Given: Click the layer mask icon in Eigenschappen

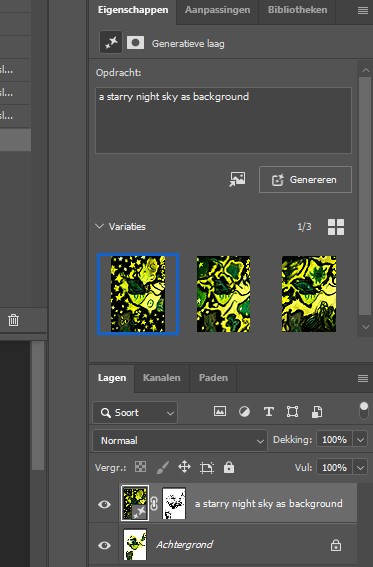Looking at the screenshot, I should (x=136, y=43).
